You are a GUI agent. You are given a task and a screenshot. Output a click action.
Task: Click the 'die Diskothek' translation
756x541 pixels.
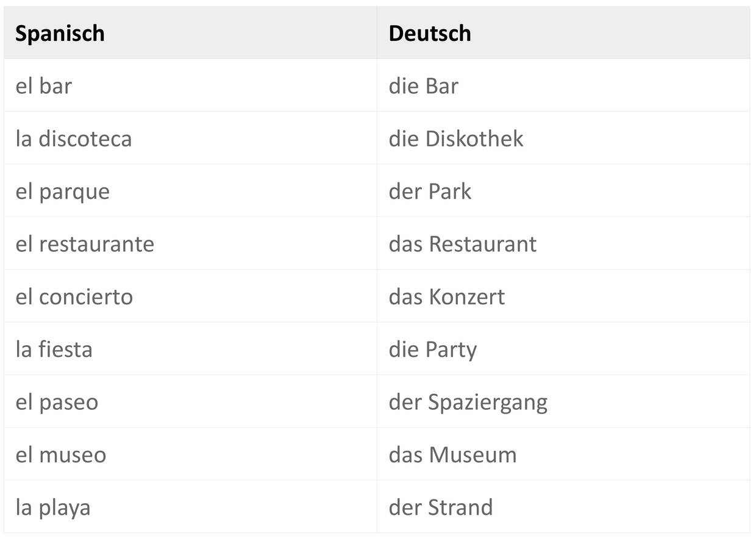click(x=456, y=138)
